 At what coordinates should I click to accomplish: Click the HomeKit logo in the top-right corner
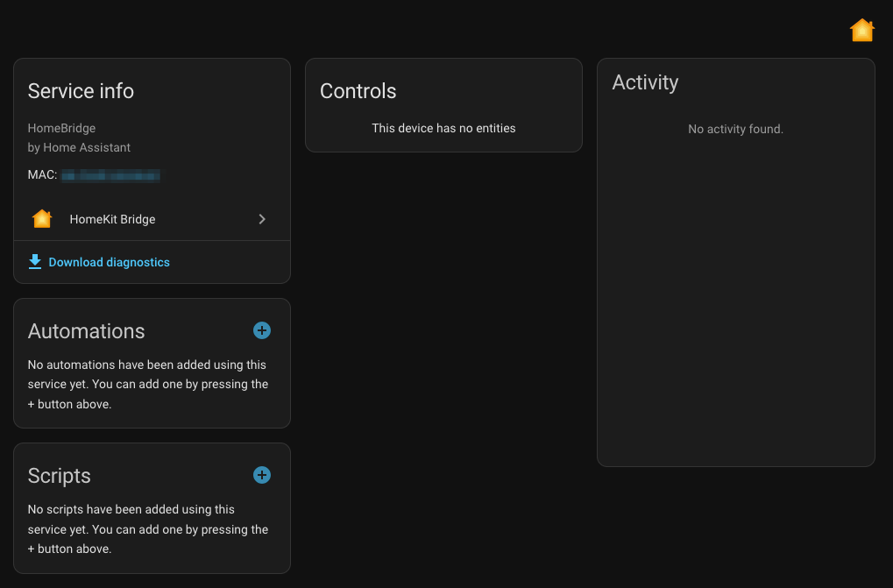862,31
